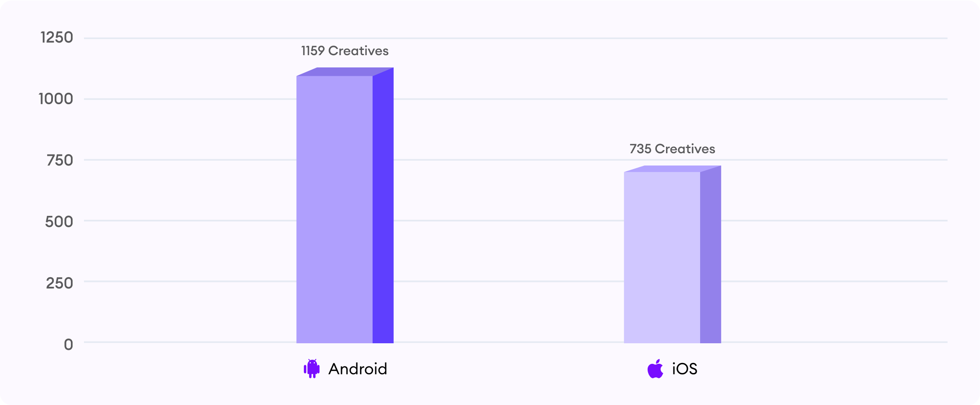Click the 1000 y-axis label
Viewport: 980px width, 405px height.
pos(56,99)
